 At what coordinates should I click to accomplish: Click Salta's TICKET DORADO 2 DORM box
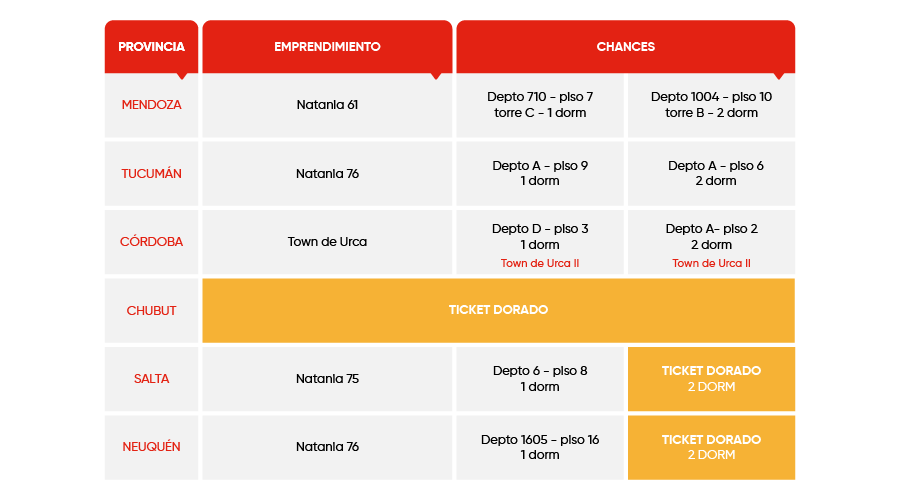711,379
